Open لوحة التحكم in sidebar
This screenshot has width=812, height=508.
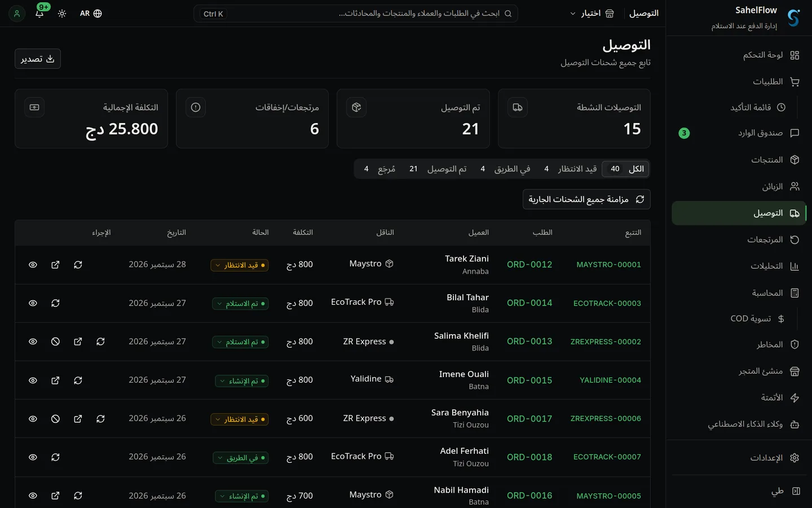[x=739, y=55]
